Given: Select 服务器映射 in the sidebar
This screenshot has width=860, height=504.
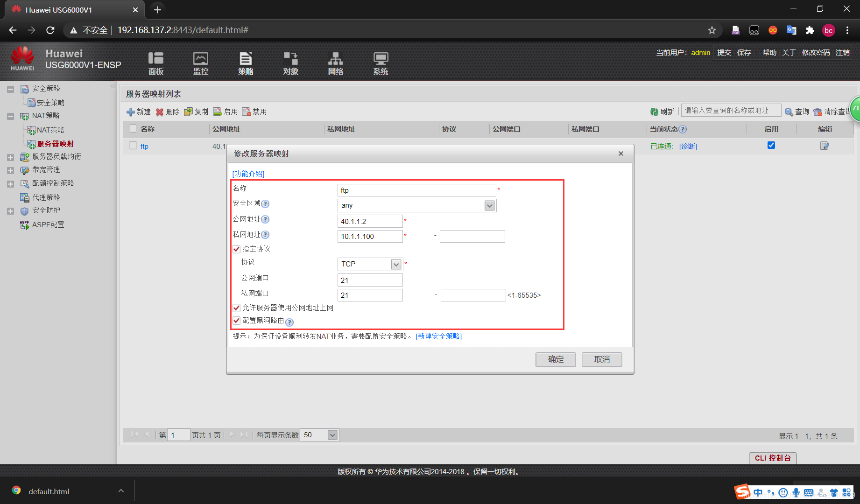Looking at the screenshot, I should point(55,144).
